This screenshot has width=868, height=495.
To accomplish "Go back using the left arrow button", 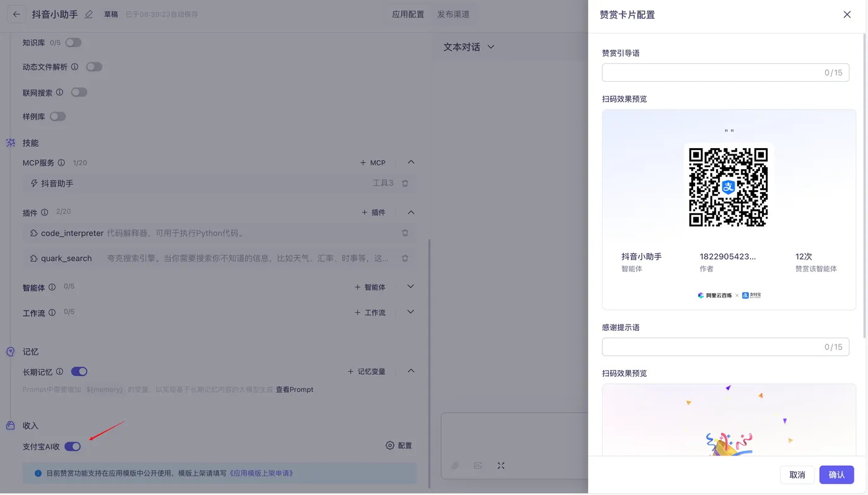I will (17, 14).
